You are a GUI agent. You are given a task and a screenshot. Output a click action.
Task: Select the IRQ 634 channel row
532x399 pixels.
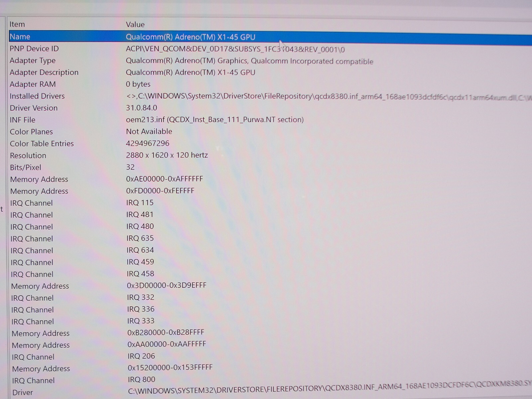[270, 250]
